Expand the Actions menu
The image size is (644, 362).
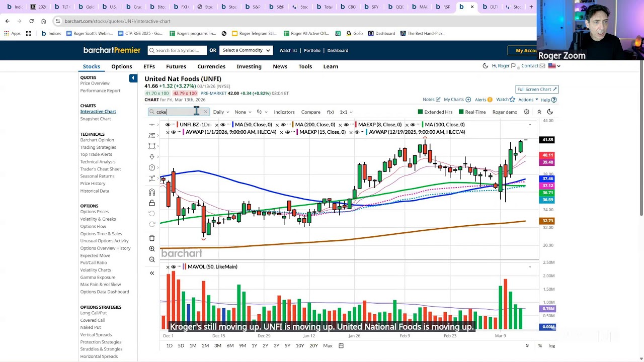528,100
